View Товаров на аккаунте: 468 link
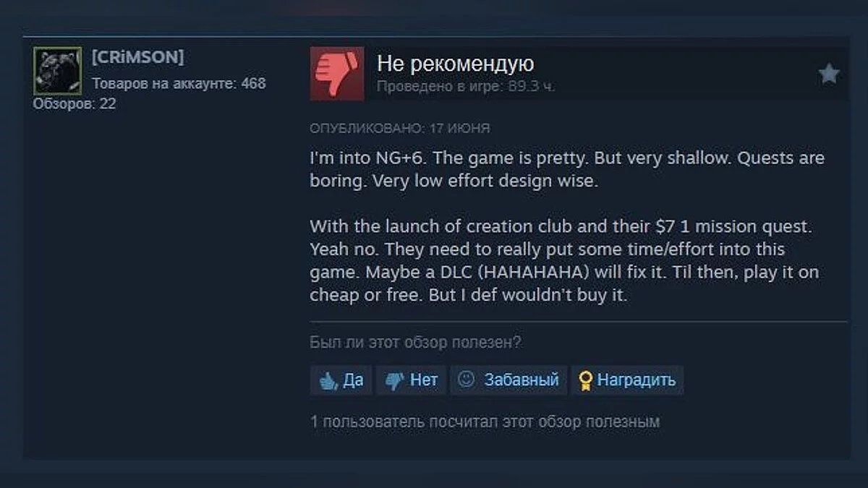This screenshot has height=488, width=868. pos(179,83)
